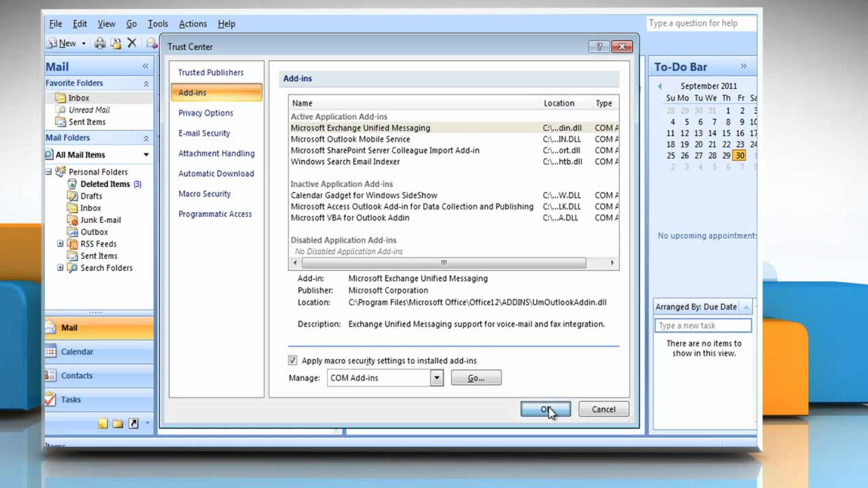Viewport: 868px width, 488px height.
Task: Select Windows Search Email Indexer add-in row
Action: (454, 161)
